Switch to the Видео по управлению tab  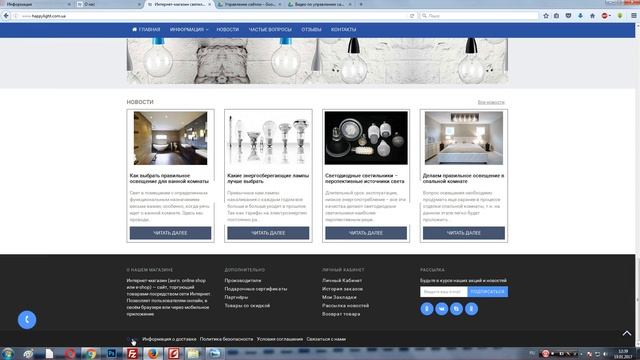[320, 4]
